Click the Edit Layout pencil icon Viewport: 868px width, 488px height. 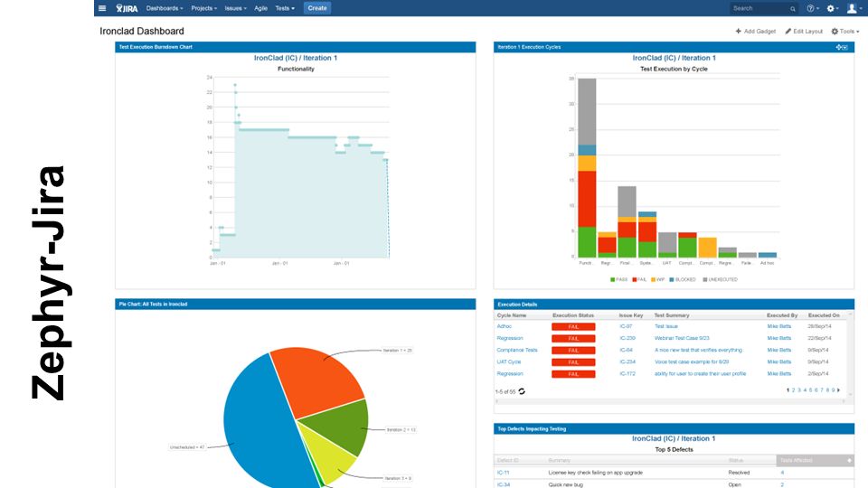coord(788,32)
